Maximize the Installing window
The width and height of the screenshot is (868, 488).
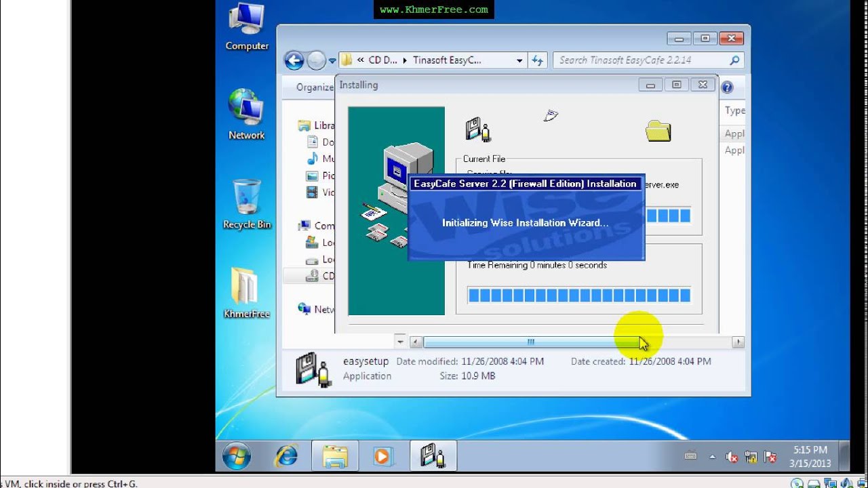676,85
